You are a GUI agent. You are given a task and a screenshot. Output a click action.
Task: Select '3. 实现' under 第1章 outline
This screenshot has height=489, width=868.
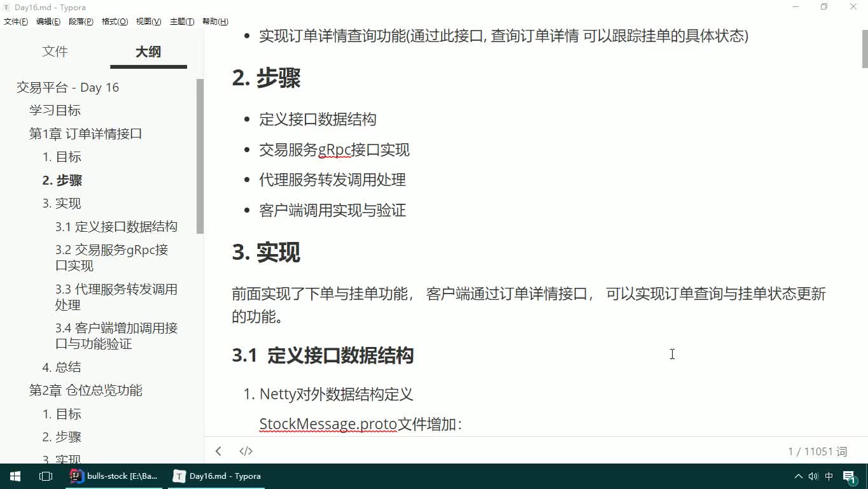pos(62,203)
